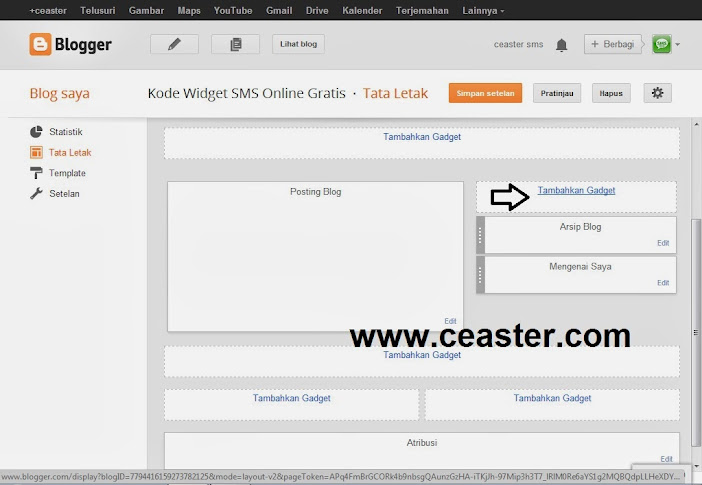Click the ceaster sms account name
Viewport: 702px width, 485px height.
click(518, 44)
